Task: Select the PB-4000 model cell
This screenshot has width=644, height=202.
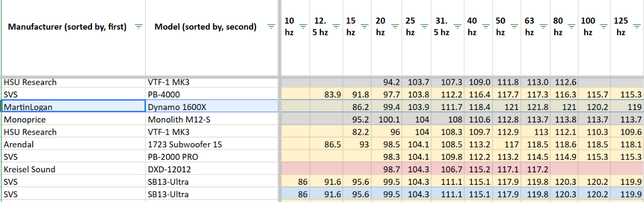Action: click(212, 94)
